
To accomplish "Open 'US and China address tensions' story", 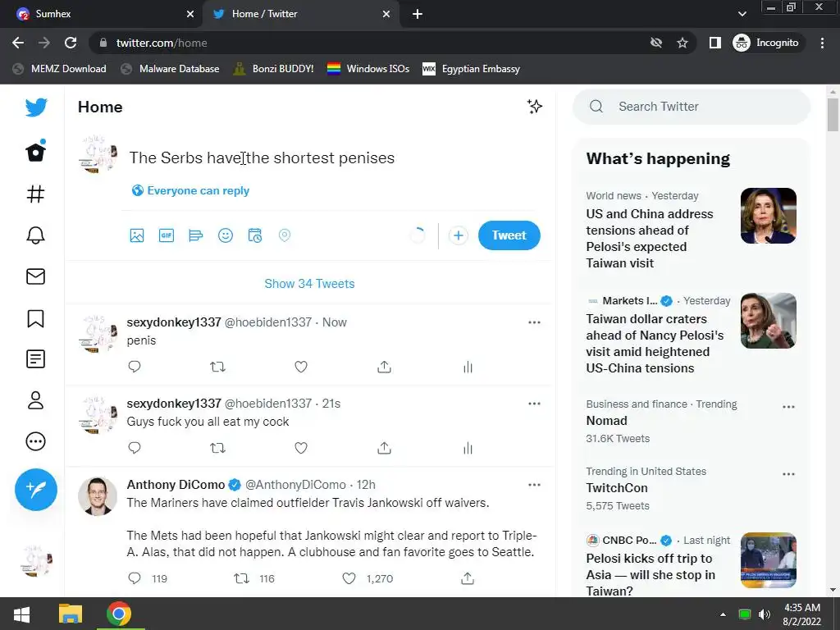I will (x=691, y=230).
